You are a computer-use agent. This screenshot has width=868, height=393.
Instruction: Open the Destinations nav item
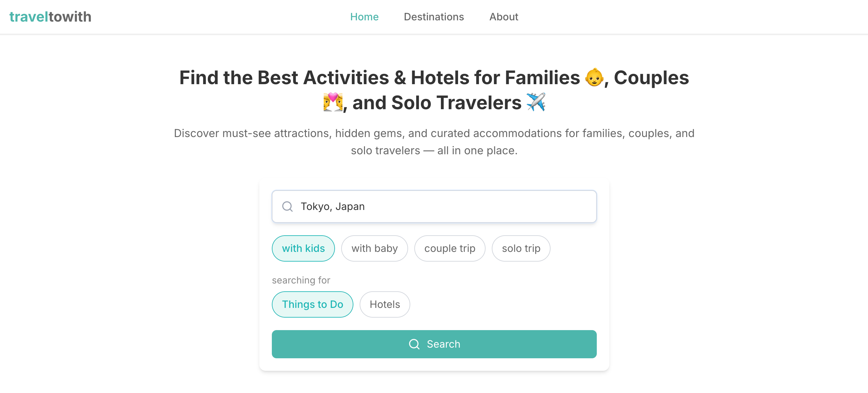(434, 17)
